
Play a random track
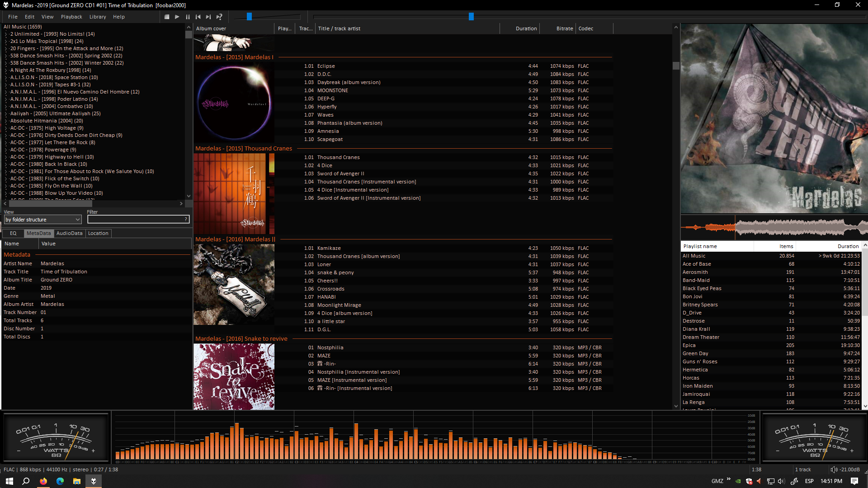219,17
